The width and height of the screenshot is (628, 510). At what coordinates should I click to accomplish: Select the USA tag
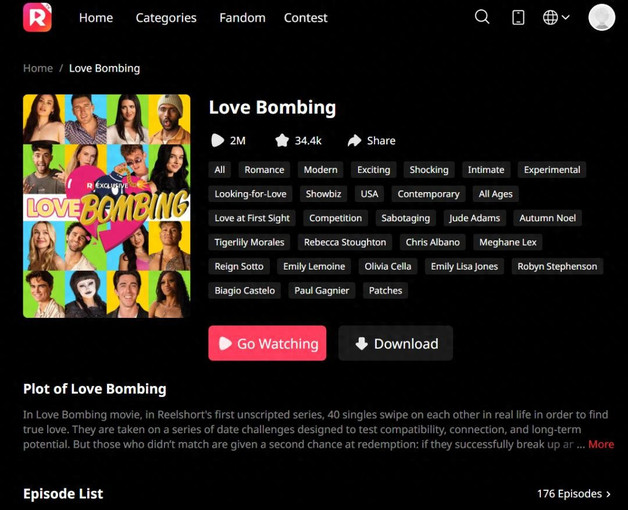(x=369, y=194)
